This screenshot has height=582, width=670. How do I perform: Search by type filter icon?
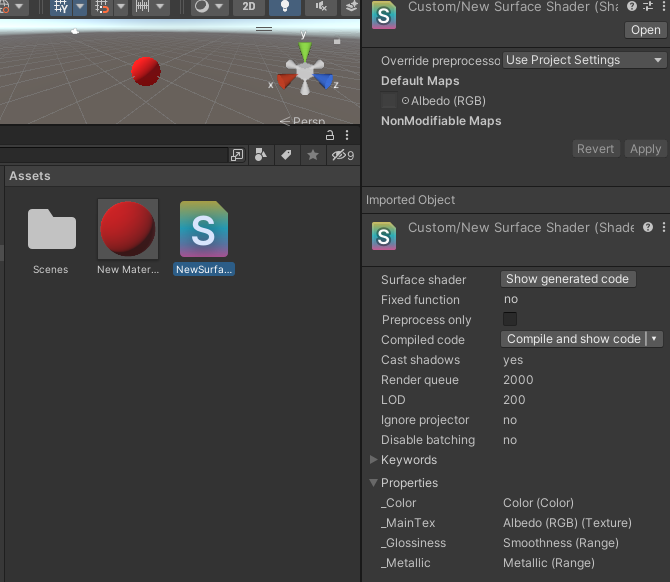(x=261, y=155)
